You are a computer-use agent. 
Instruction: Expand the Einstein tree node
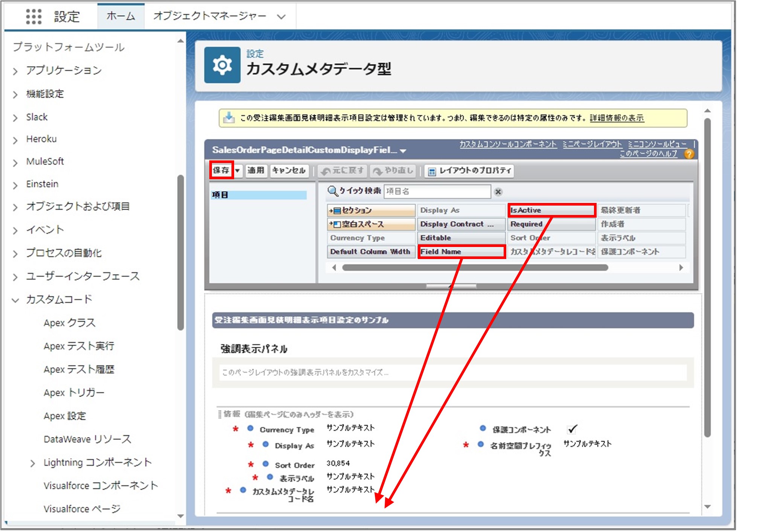(x=15, y=185)
